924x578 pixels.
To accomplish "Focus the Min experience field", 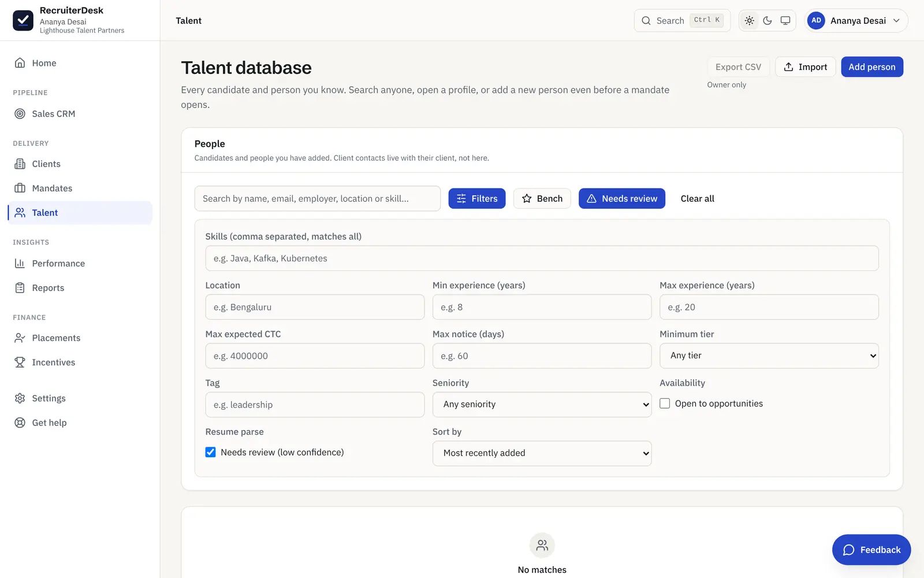I will coord(542,307).
